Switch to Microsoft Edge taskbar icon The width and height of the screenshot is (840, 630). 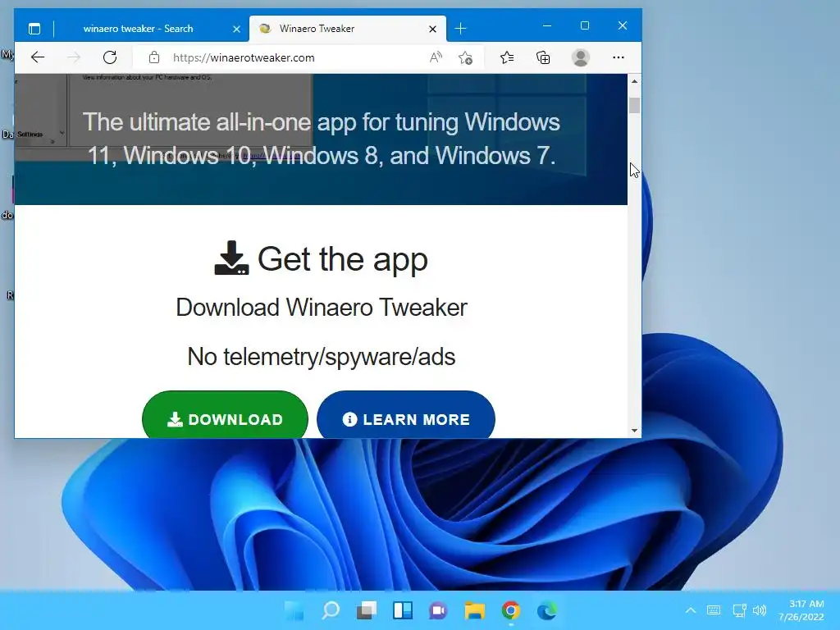[547, 610]
